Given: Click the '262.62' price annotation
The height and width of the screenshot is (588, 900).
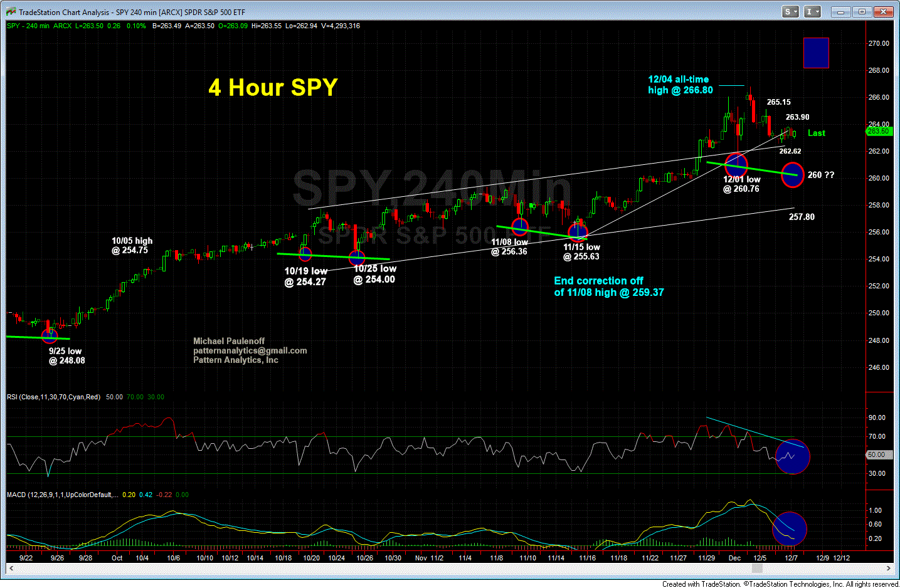Looking at the screenshot, I should pos(790,151).
